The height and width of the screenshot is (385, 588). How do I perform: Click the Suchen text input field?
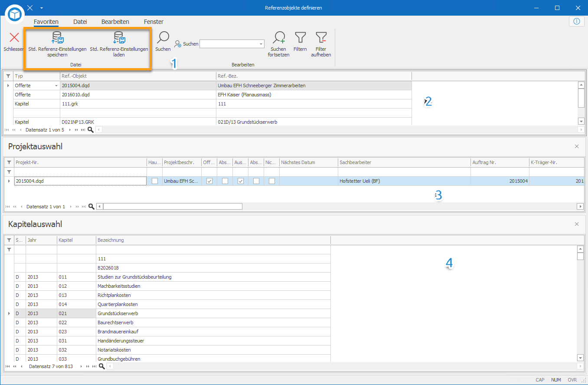(229, 44)
